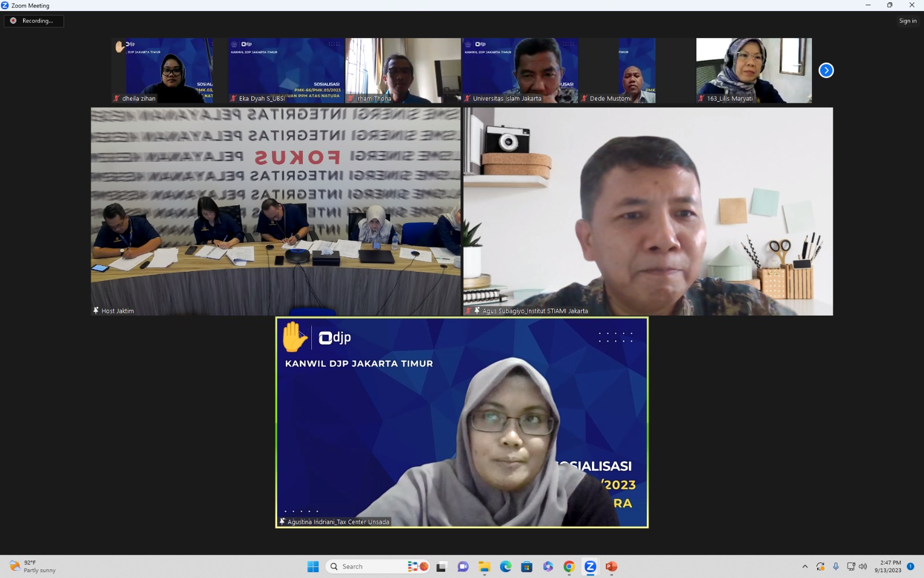Open the volume control in system tray
Viewport: 924px width, 578px height.
tap(863, 566)
